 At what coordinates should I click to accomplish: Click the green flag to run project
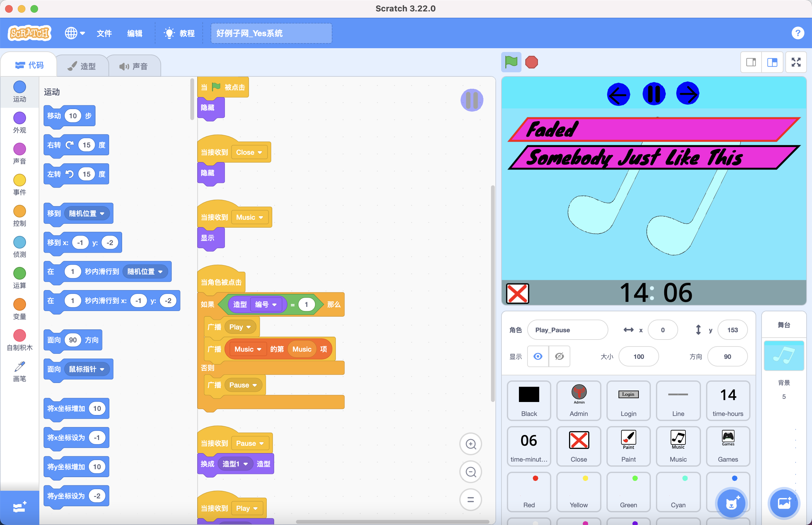pyautogui.click(x=511, y=62)
